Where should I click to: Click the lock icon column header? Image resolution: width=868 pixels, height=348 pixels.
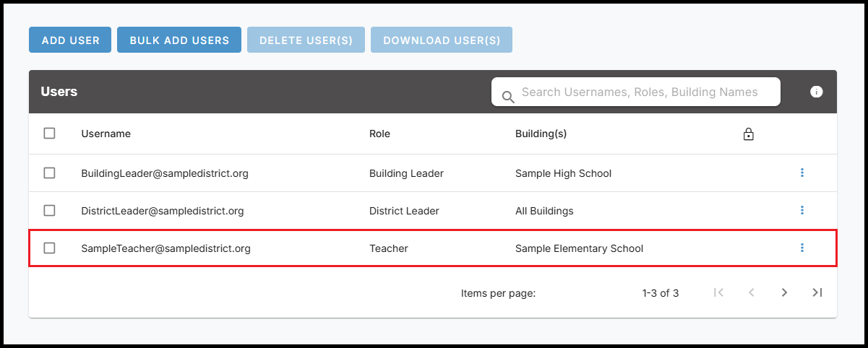pyautogui.click(x=749, y=134)
